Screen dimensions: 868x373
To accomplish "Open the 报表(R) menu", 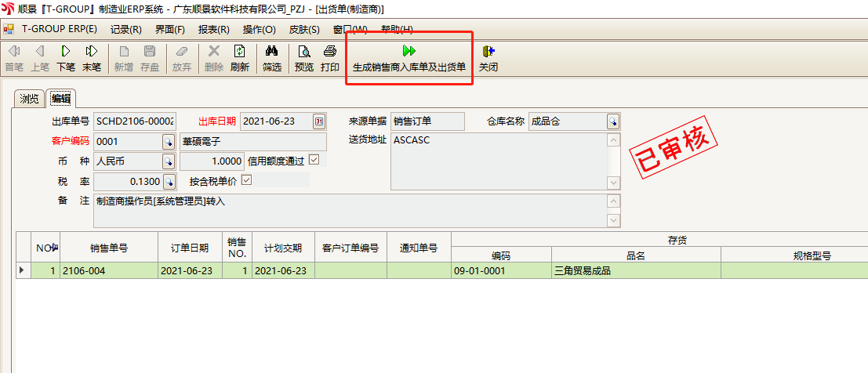I will 214,30.
